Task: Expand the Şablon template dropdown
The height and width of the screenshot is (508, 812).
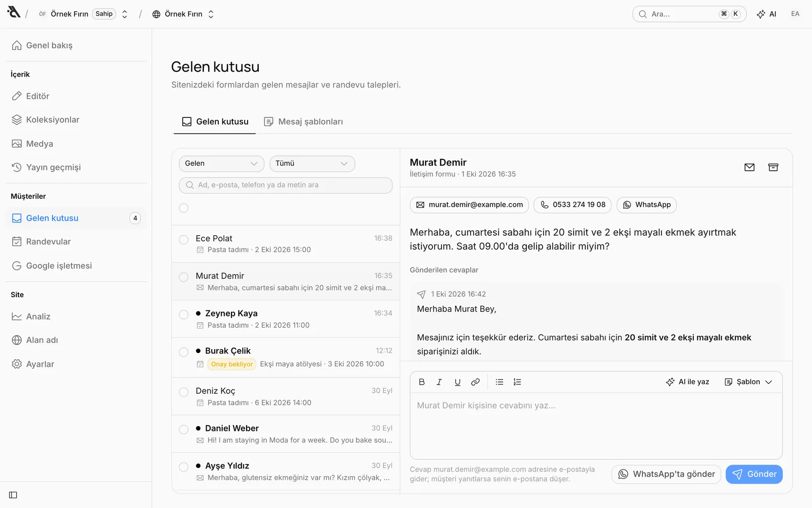Action: click(x=748, y=382)
